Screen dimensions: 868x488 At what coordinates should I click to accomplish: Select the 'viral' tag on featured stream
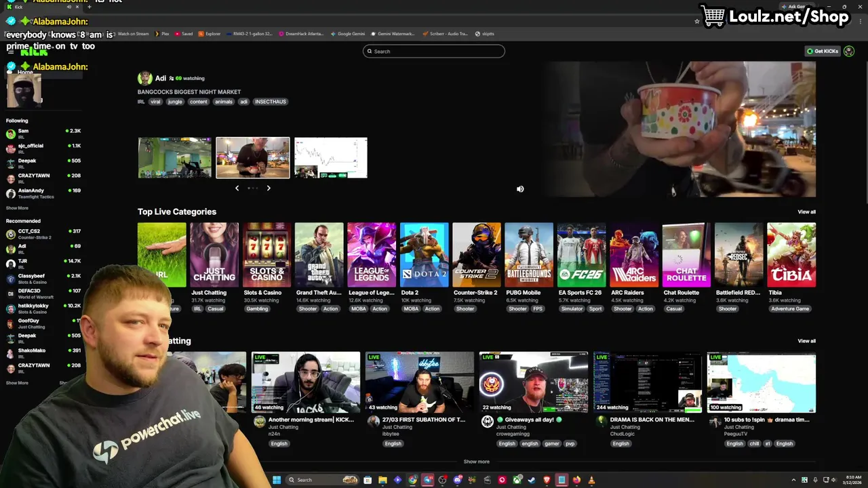click(155, 102)
